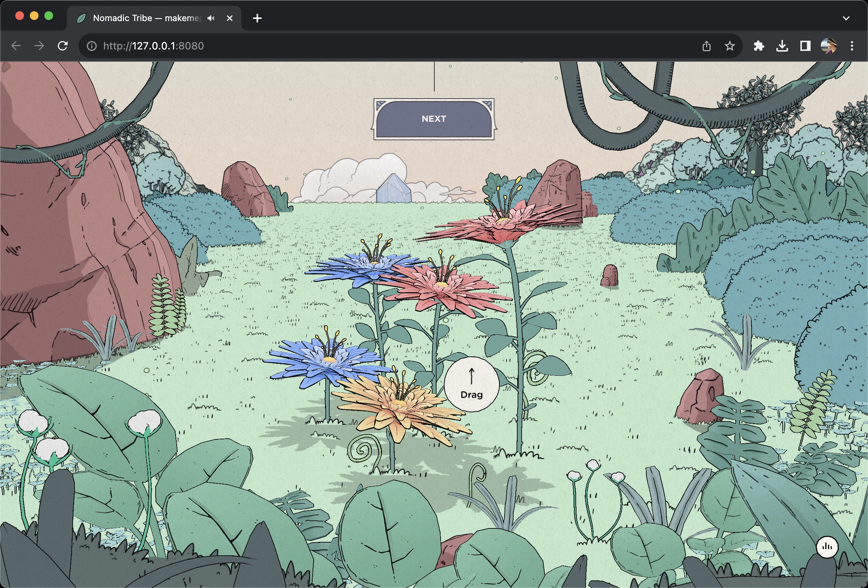
Task: View site information icon
Action: pyautogui.click(x=92, y=46)
